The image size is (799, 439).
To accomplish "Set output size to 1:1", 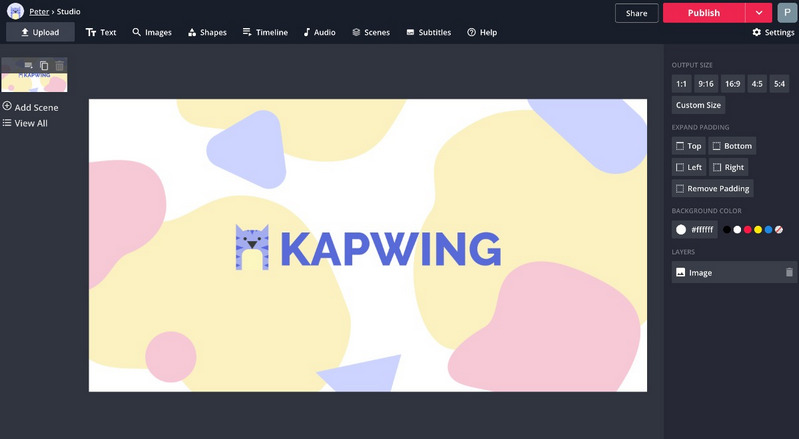I will pyautogui.click(x=681, y=84).
